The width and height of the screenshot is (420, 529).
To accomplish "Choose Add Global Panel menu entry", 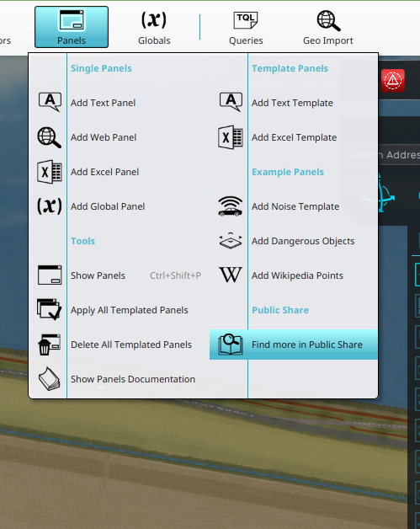I will click(108, 206).
